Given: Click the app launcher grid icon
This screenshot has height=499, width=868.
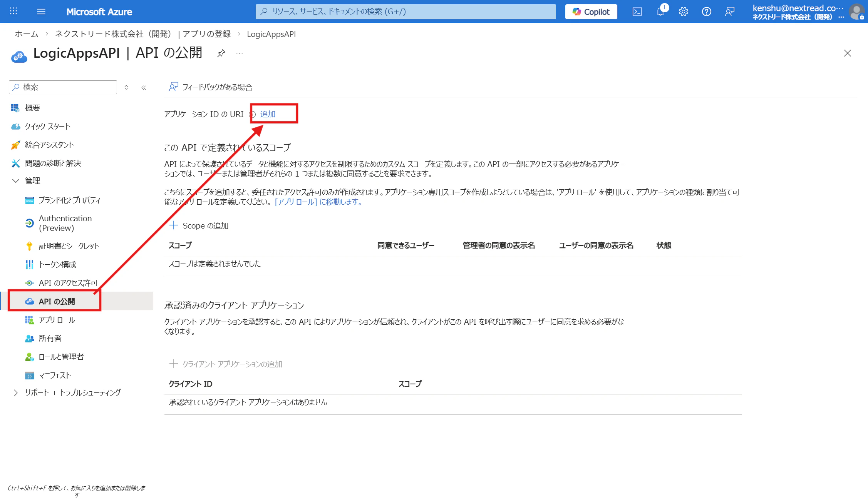Looking at the screenshot, I should click(x=13, y=12).
